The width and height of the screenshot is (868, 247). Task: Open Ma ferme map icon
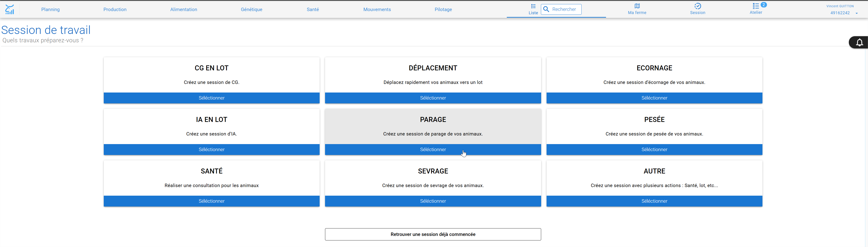[x=637, y=6]
